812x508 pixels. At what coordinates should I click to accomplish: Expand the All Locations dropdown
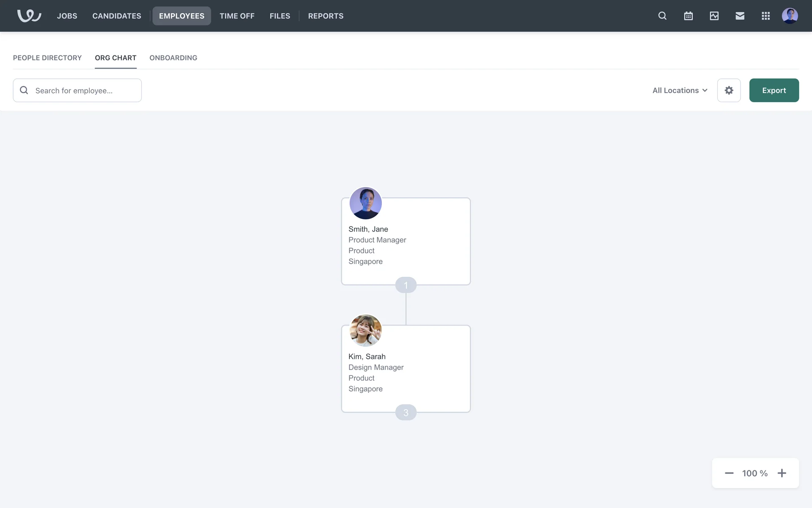(680, 90)
